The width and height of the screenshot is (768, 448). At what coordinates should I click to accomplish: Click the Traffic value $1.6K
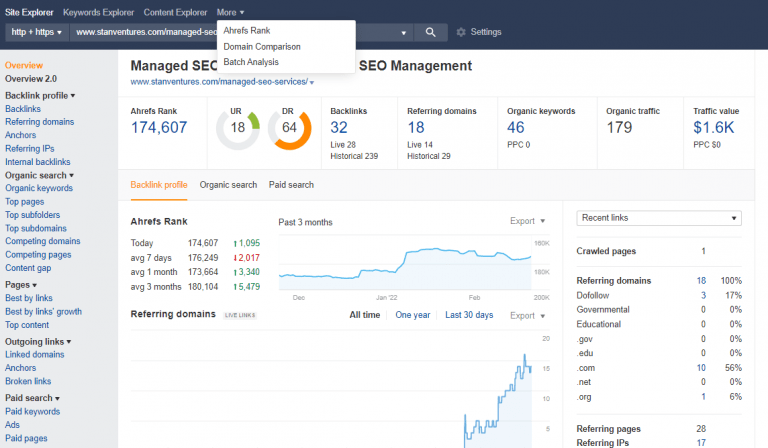(714, 127)
